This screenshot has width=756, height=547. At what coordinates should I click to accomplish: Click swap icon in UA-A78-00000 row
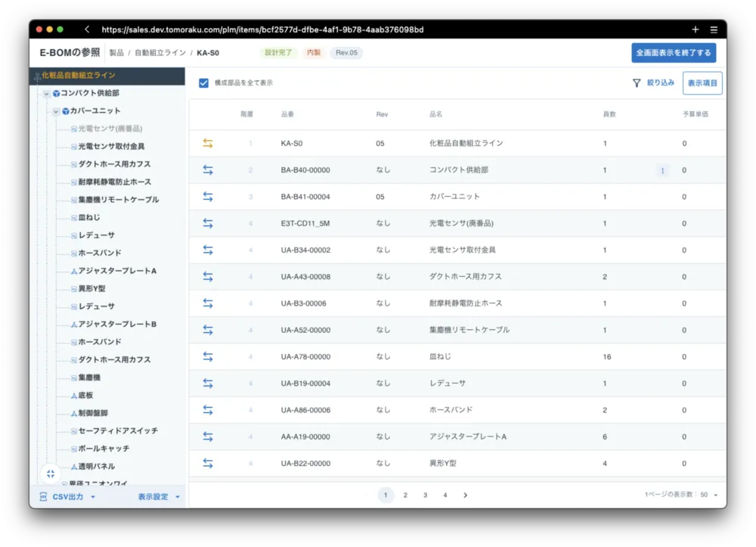(208, 356)
